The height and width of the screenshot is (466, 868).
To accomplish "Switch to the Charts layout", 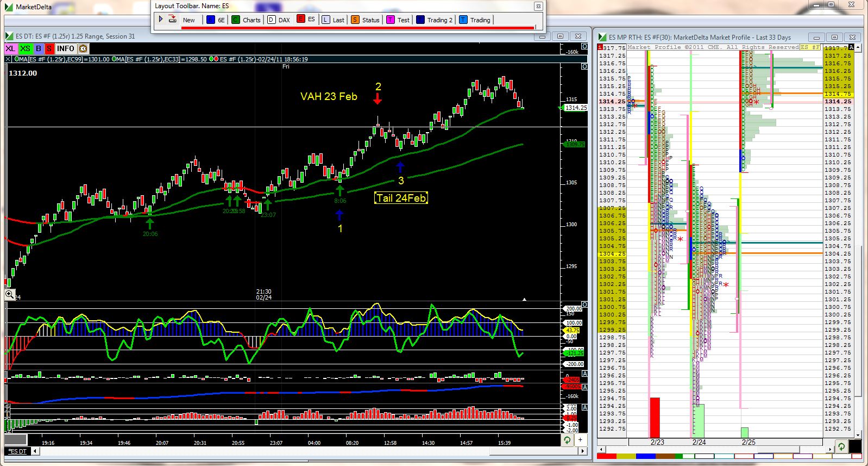I will tap(251, 20).
